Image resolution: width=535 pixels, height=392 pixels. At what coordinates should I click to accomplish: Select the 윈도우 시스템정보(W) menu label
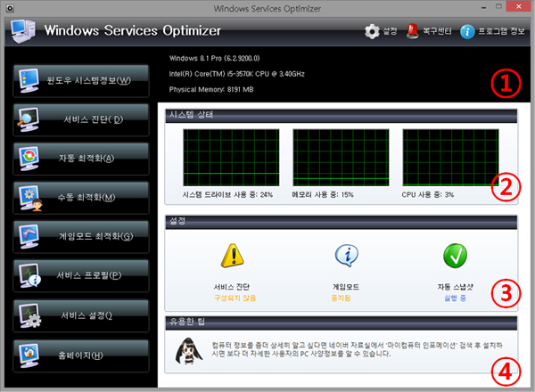click(x=88, y=80)
